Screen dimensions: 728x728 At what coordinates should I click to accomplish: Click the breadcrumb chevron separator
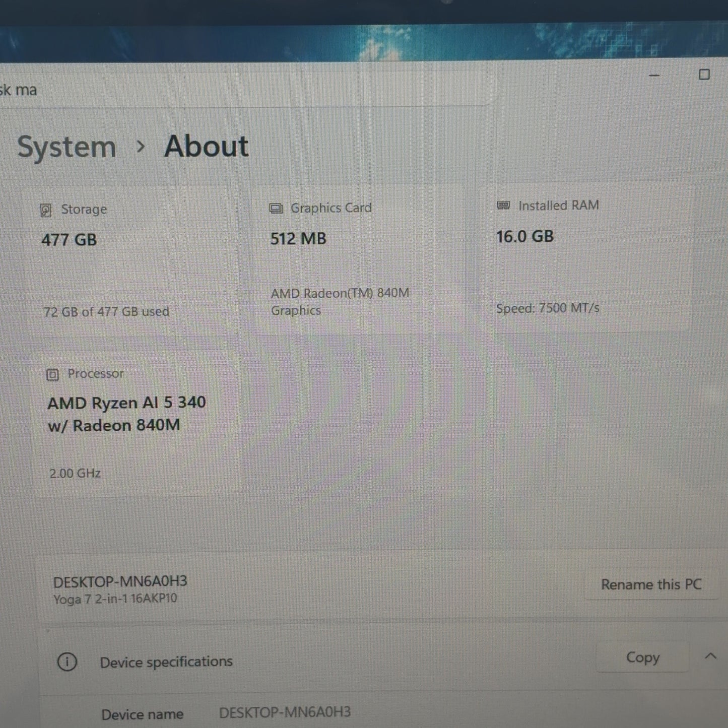(141, 147)
